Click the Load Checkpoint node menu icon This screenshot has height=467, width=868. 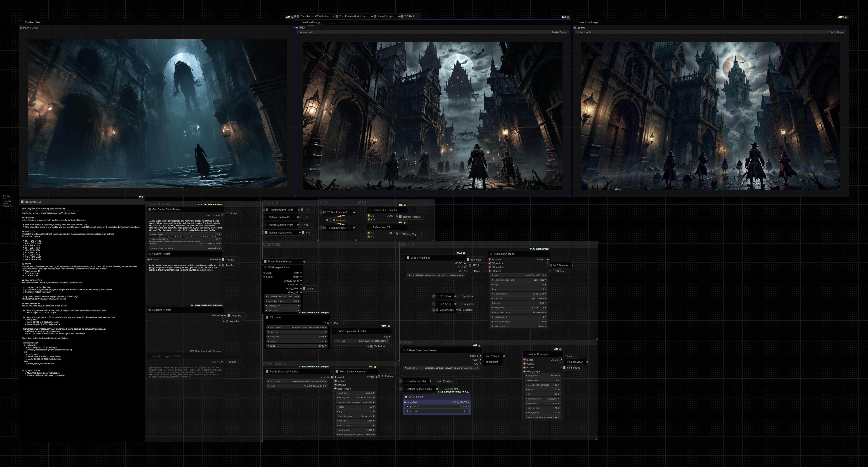(x=408, y=258)
